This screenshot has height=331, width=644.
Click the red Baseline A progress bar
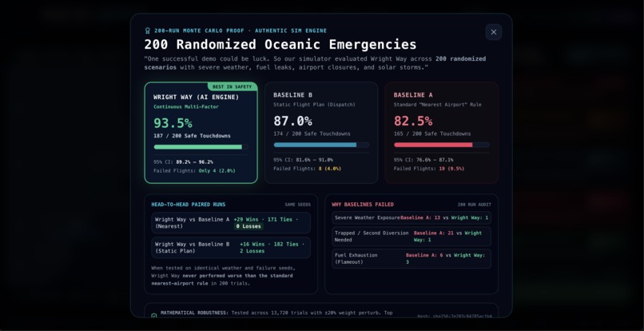[442, 145]
